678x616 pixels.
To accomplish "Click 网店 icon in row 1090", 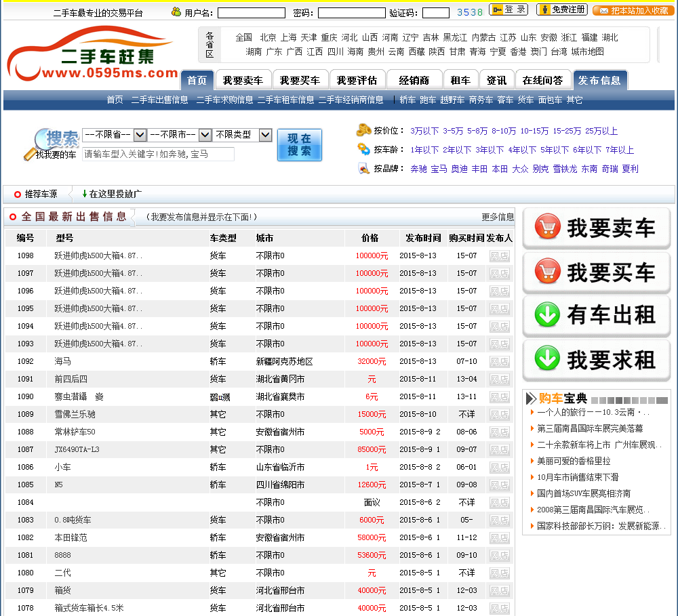I will coord(500,397).
